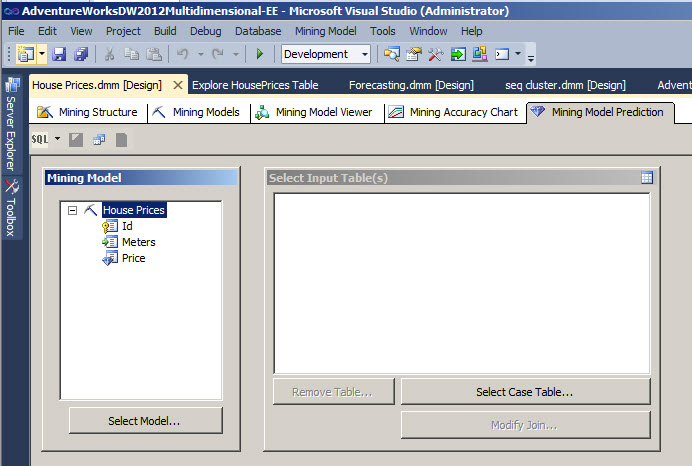Open the dropdown next to Command Window icon
Image resolution: width=692 pixels, height=466 pixels.
coord(518,54)
